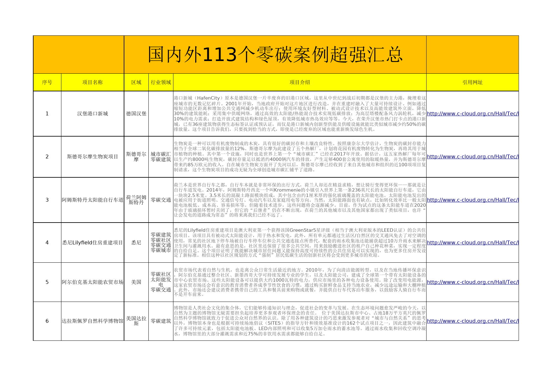This screenshot has height=392, width=555.
Task: Select the 区域 header cell
Action: [136, 83]
